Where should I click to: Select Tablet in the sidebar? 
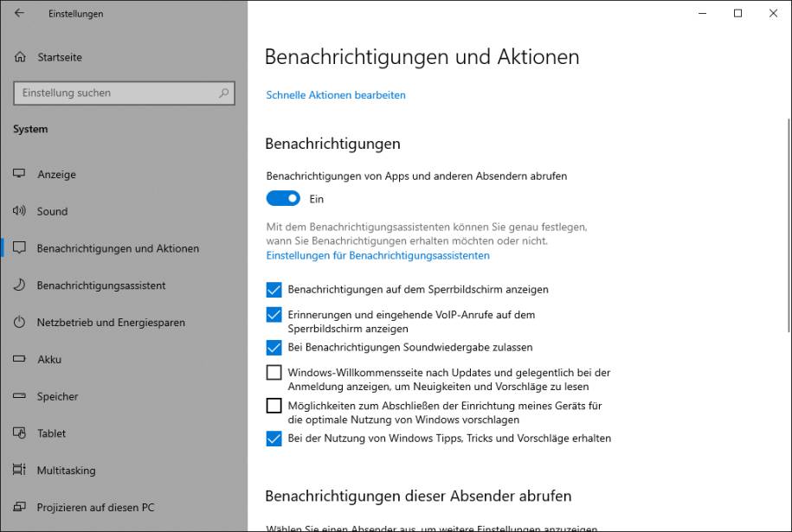click(x=51, y=433)
